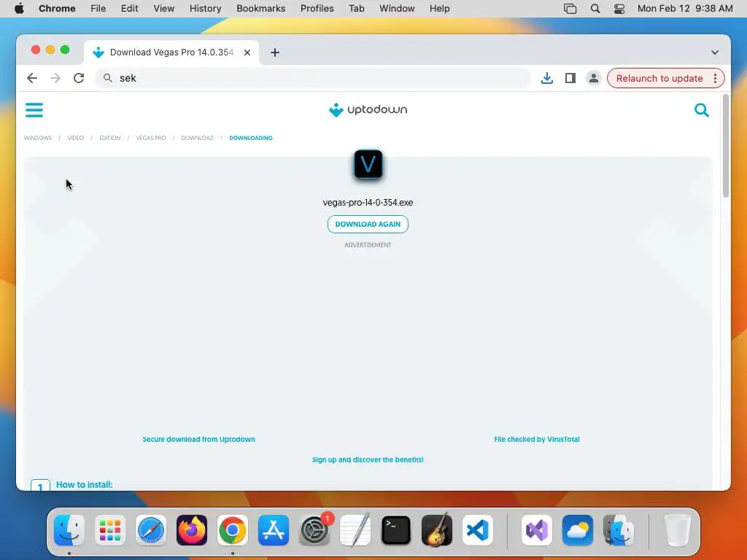Open the Chrome menu in menu bar
This screenshot has width=747, height=560.
tap(57, 9)
